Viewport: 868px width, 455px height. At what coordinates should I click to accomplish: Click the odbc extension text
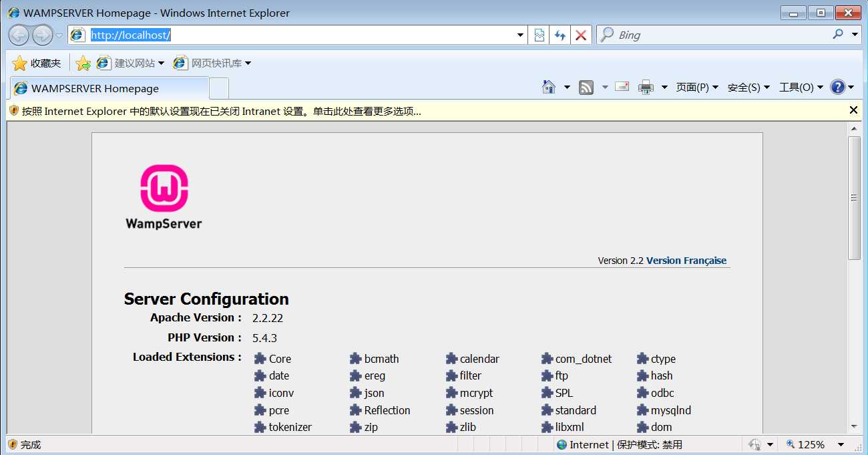[662, 393]
